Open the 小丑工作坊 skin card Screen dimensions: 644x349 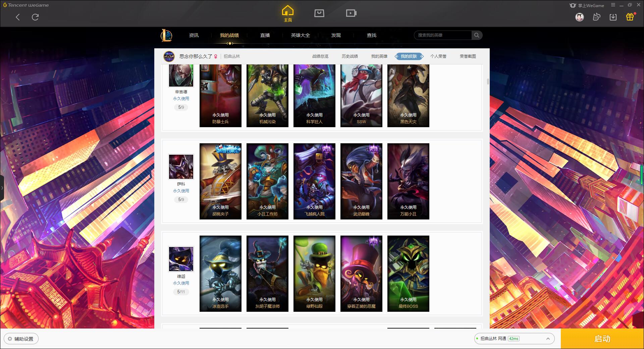pos(267,181)
